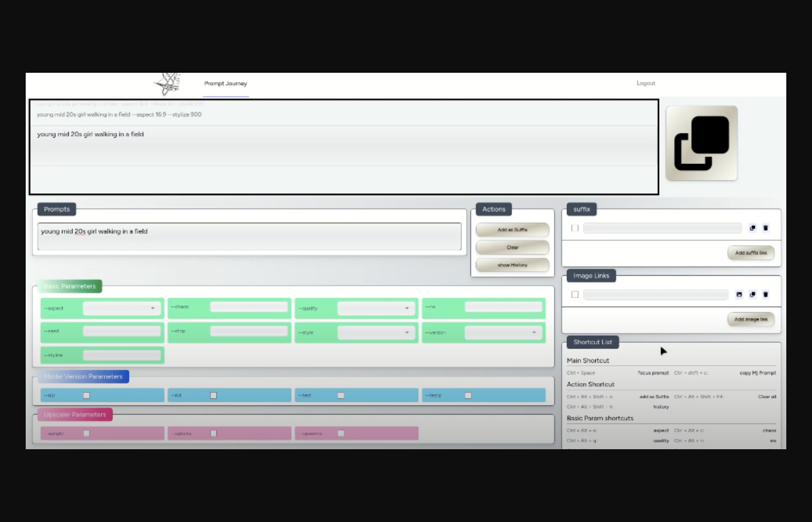Tick the --hd model version checkbox
Screen dimensions: 812x522
pyautogui.click(x=213, y=395)
